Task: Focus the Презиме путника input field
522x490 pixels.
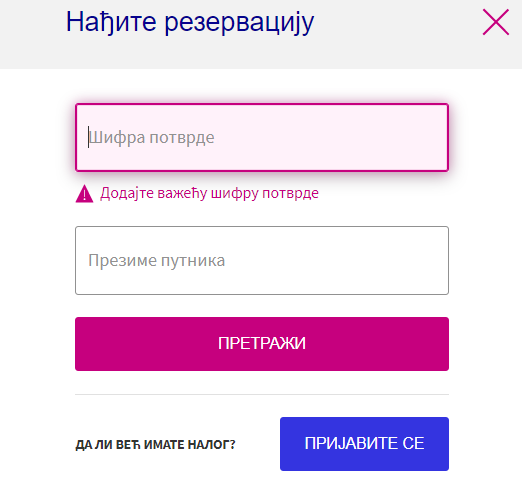Action: (x=262, y=260)
